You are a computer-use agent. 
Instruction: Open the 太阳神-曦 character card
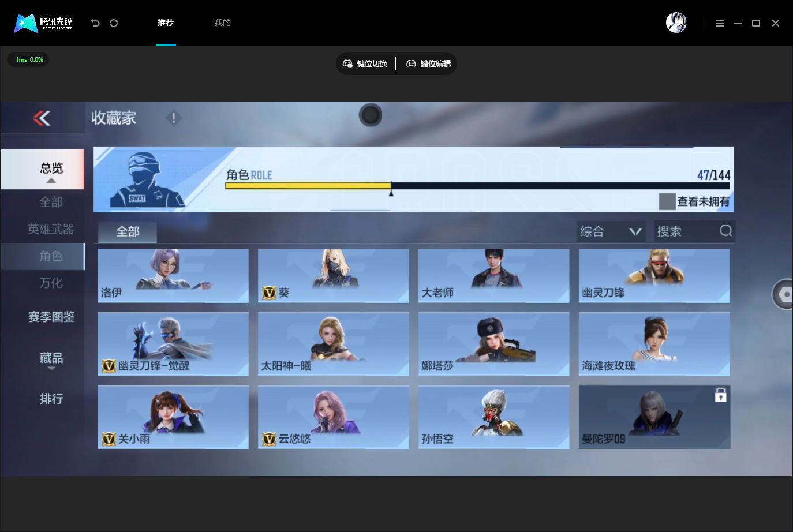(x=334, y=344)
